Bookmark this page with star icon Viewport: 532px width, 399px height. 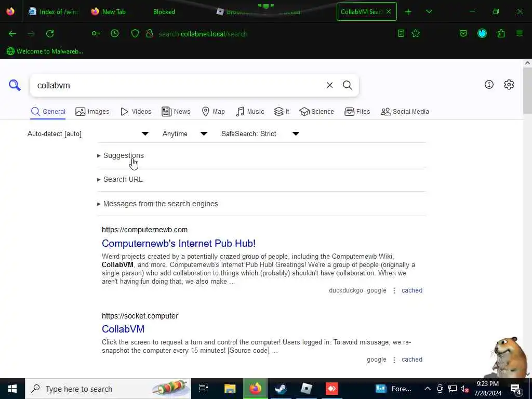point(416,33)
